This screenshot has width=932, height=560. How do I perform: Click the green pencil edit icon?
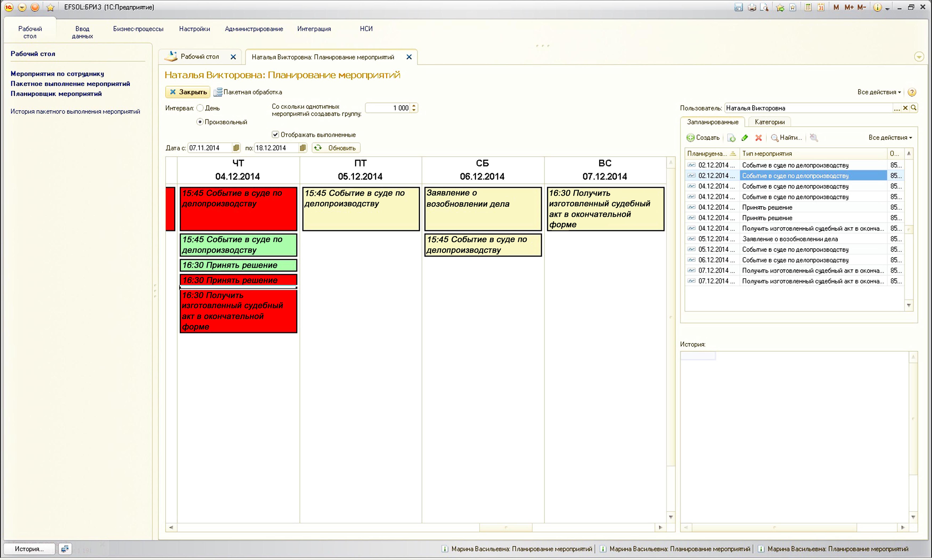[x=745, y=138]
